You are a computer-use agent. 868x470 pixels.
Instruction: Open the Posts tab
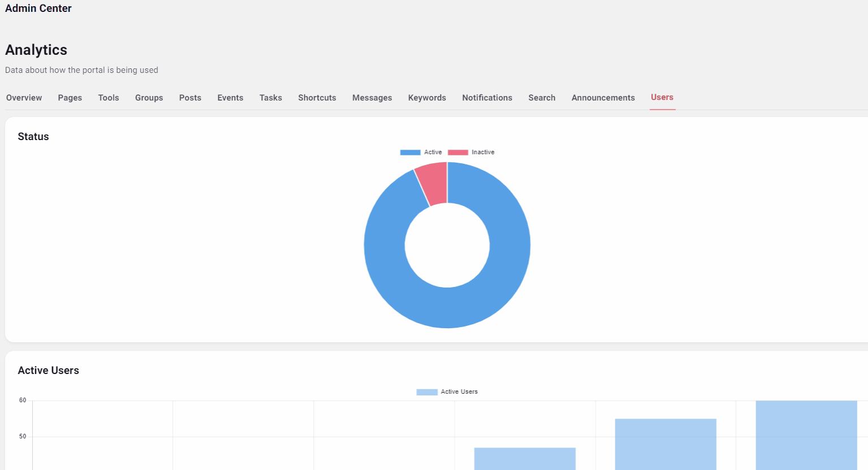pyautogui.click(x=190, y=98)
